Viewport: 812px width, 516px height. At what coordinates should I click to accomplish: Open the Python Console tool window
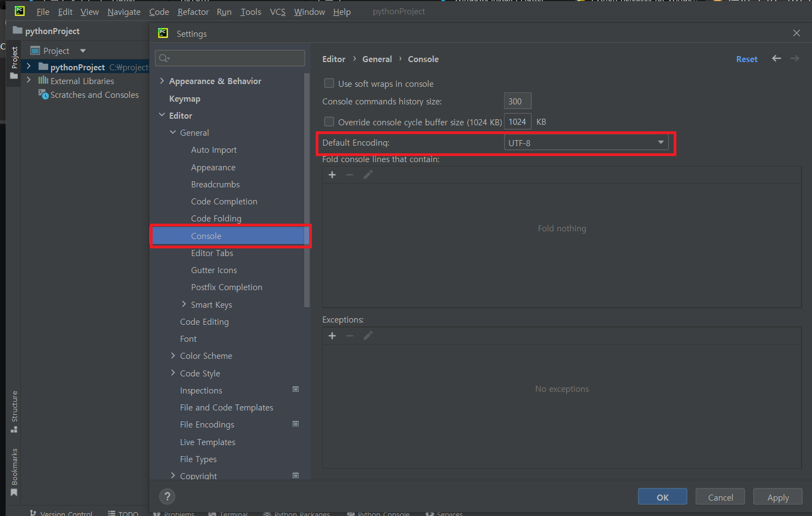coord(379,513)
